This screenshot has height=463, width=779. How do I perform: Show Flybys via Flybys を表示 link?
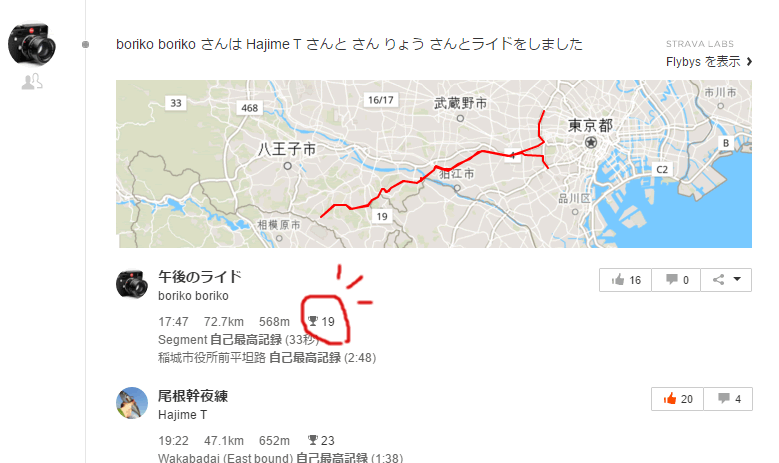pyautogui.click(x=703, y=62)
